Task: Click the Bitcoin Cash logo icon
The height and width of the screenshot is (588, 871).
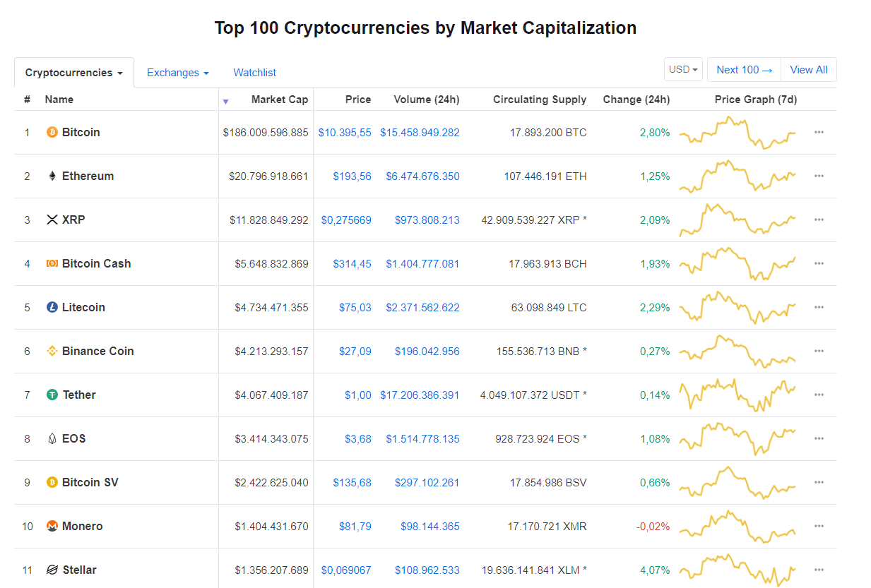Action: (x=52, y=263)
